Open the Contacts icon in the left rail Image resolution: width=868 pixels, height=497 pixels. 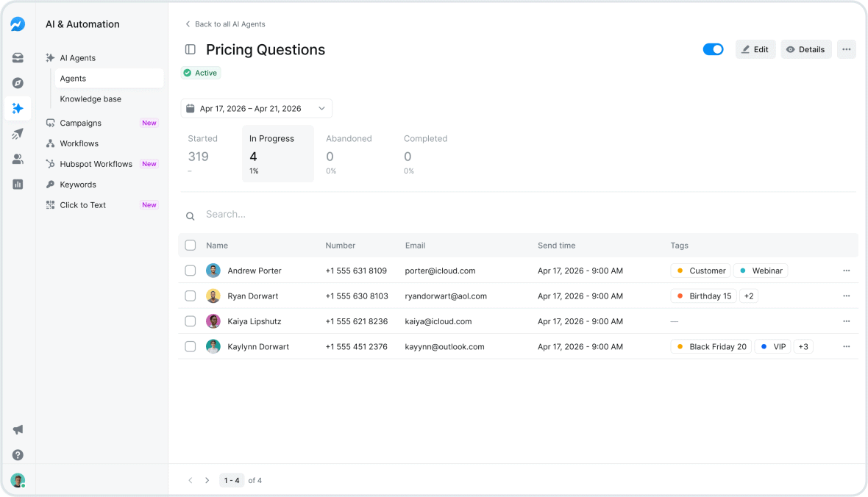click(x=18, y=159)
